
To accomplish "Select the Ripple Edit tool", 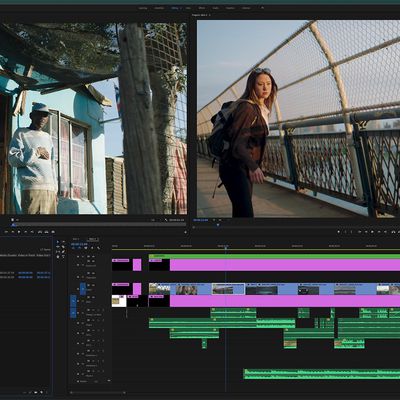I will [x=58, y=247].
